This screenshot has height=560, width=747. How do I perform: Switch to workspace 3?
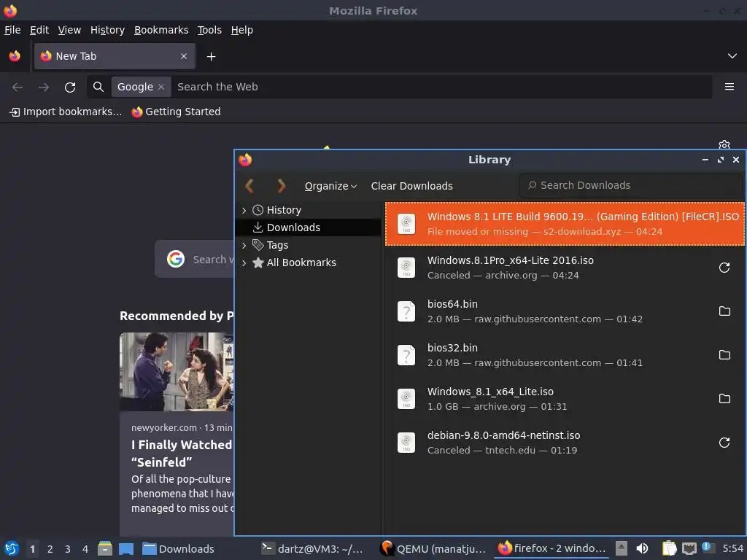click(x=68, y=549)
